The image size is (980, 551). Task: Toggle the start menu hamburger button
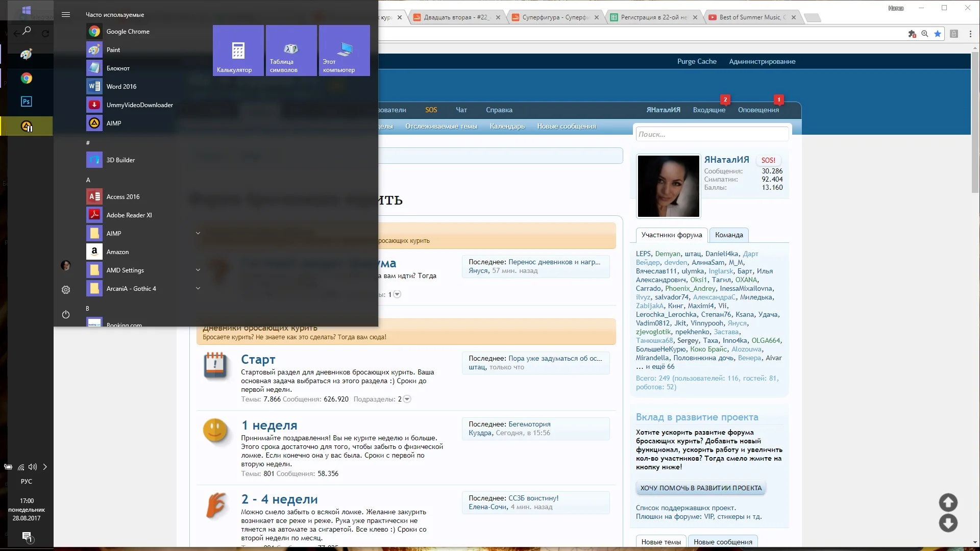(66, 15)
